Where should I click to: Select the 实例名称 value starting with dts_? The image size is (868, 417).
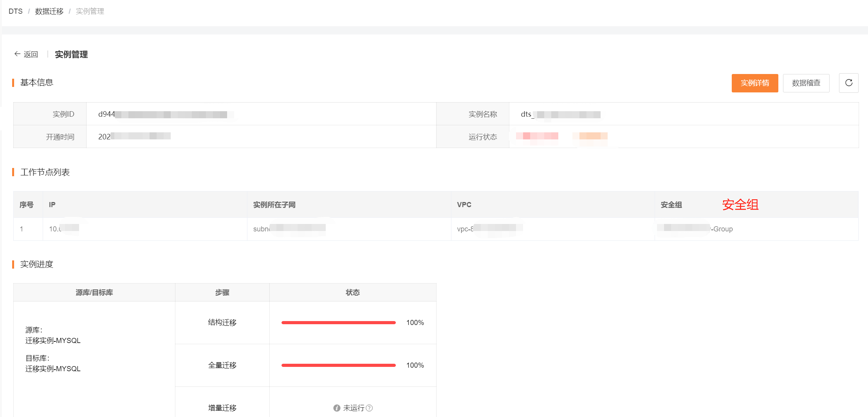click(x=560, y=114)
